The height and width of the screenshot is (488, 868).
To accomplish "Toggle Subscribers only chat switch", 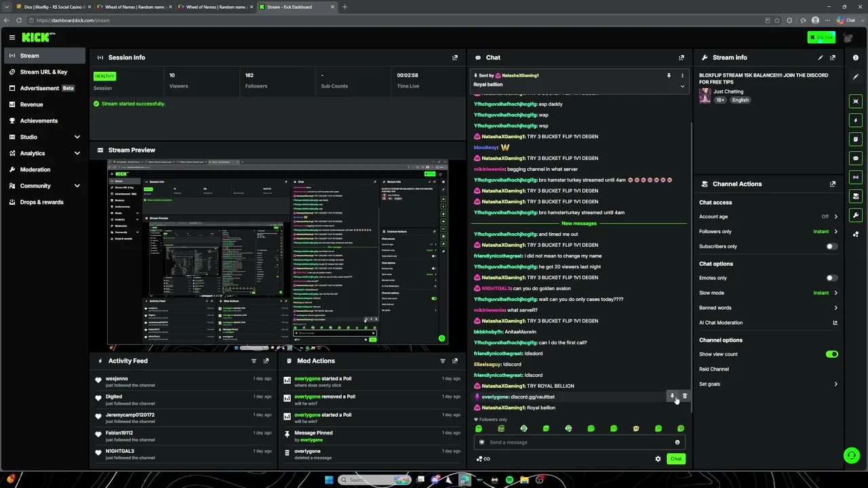I will (x=831, y=246).
